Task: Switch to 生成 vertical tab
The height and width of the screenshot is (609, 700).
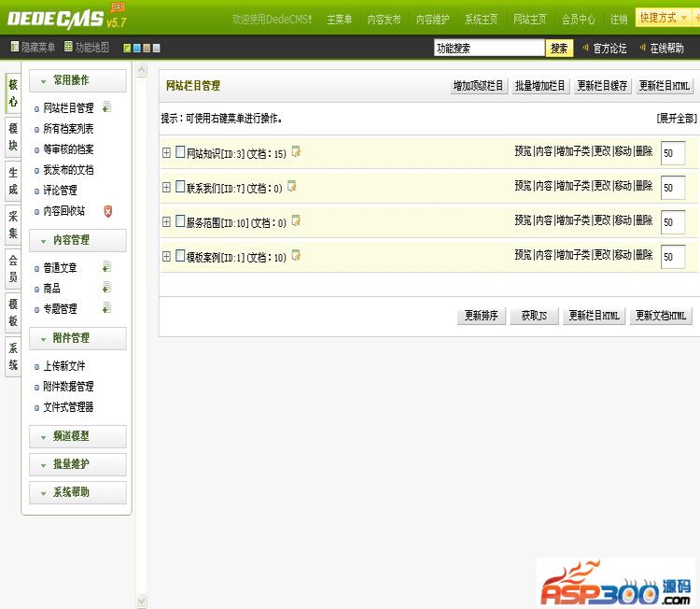Action: click(13, 180)
